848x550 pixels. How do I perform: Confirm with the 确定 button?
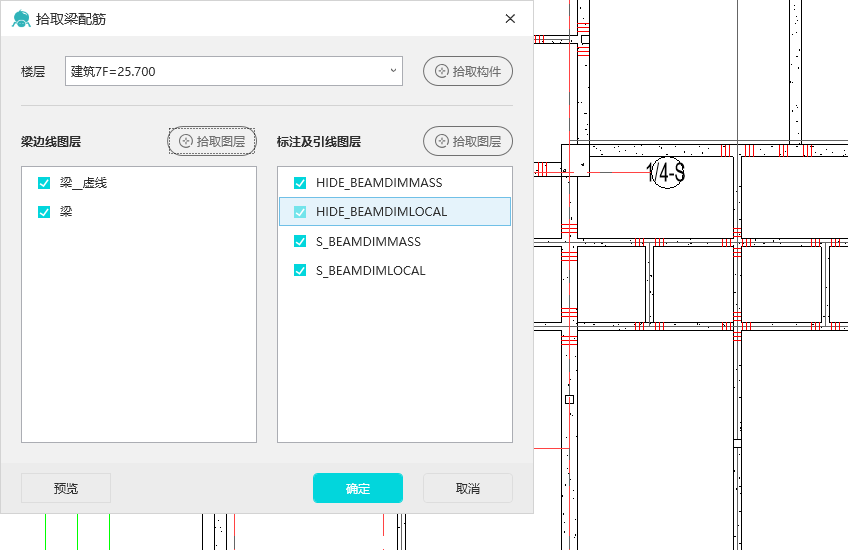[357, 488]
